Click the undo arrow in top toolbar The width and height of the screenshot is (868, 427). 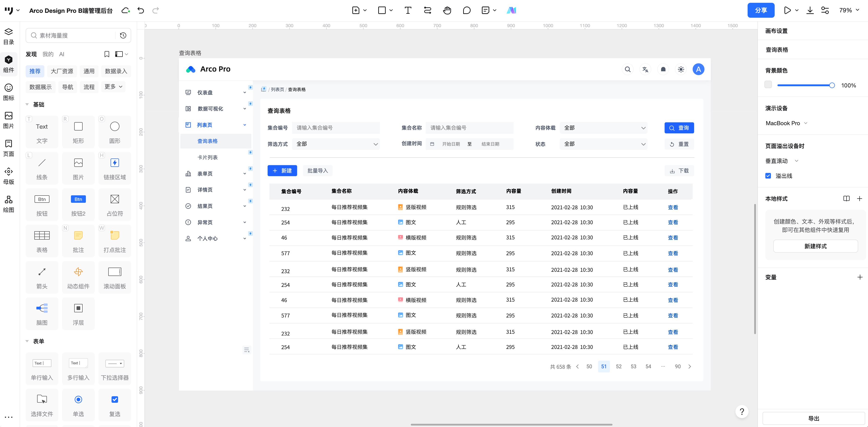click(141, 10)
